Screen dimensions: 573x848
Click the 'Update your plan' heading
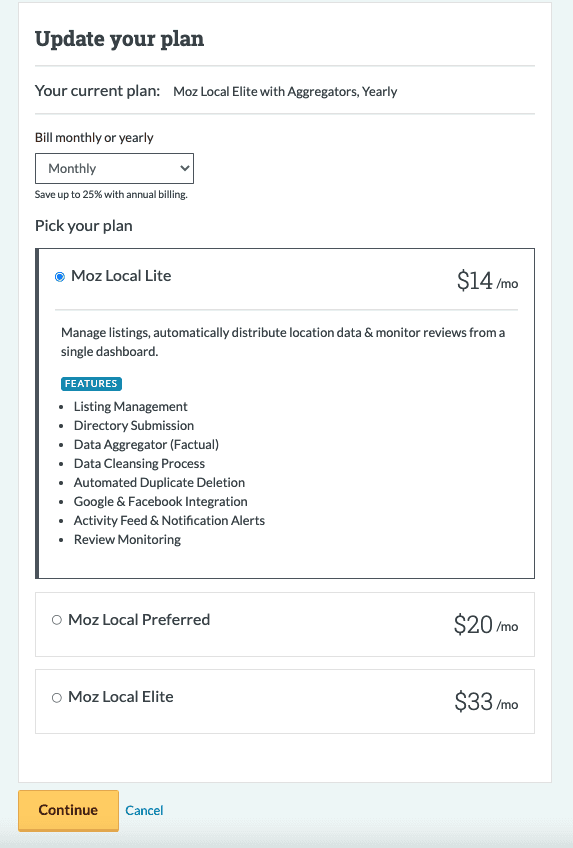119,39
